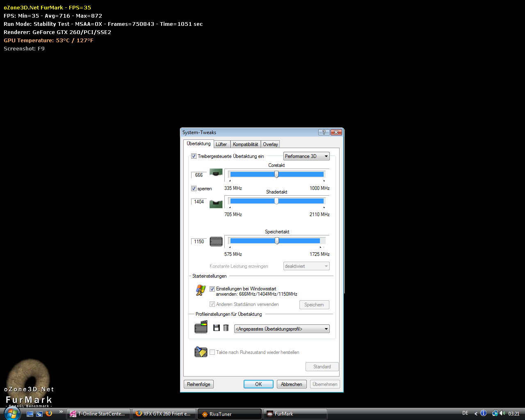This screenshot has height=420, width=525.
Task: Switch to the Kompatibilität tab
Action: (x=245, y=144)
